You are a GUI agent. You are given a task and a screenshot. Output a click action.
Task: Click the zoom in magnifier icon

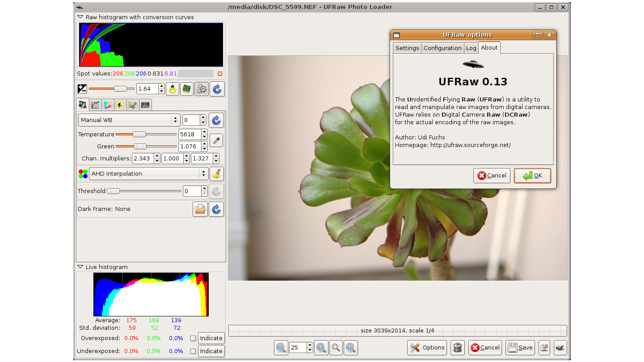pos(321,348)
